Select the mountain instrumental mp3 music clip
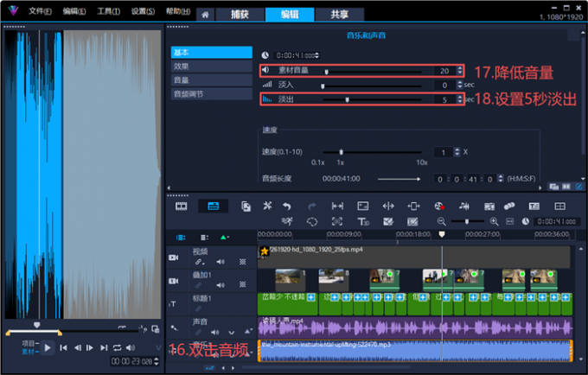This screenshot has height=375, width=588. coord(415,351)
